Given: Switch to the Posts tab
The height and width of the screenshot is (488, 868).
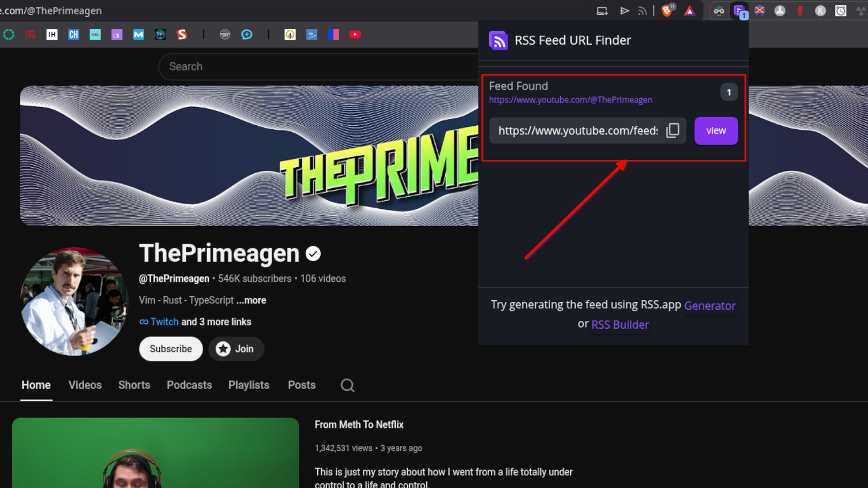Looking at the screenshot, I should 302,385.
